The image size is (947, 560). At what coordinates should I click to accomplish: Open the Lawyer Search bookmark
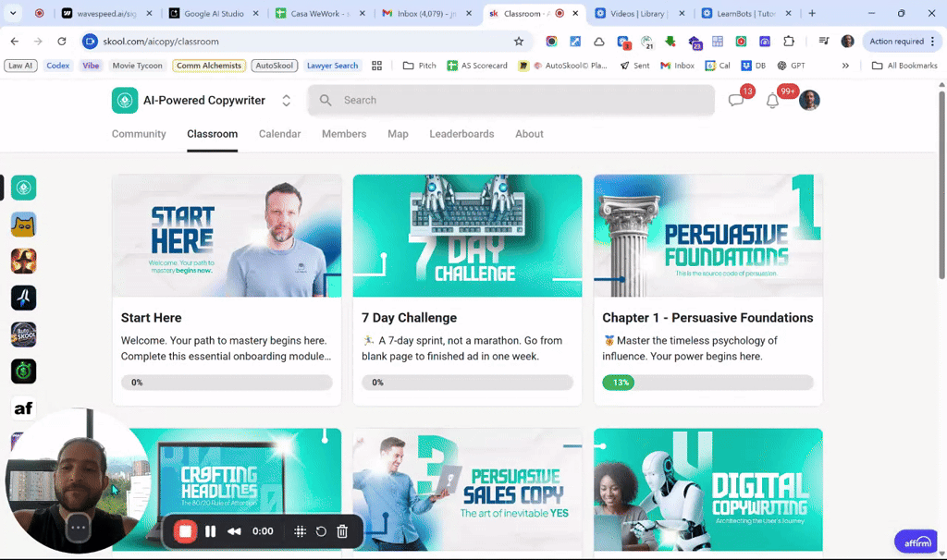[x=332, y=66]
